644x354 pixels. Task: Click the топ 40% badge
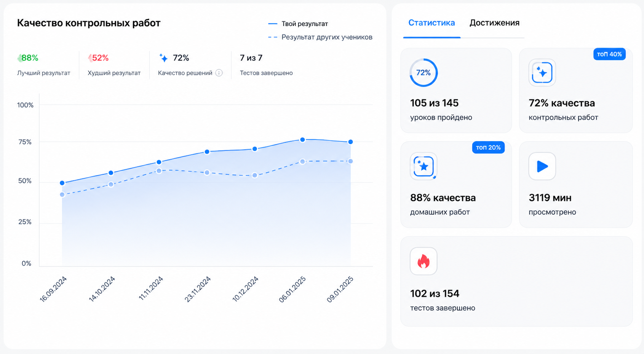(x=609, y=54)
